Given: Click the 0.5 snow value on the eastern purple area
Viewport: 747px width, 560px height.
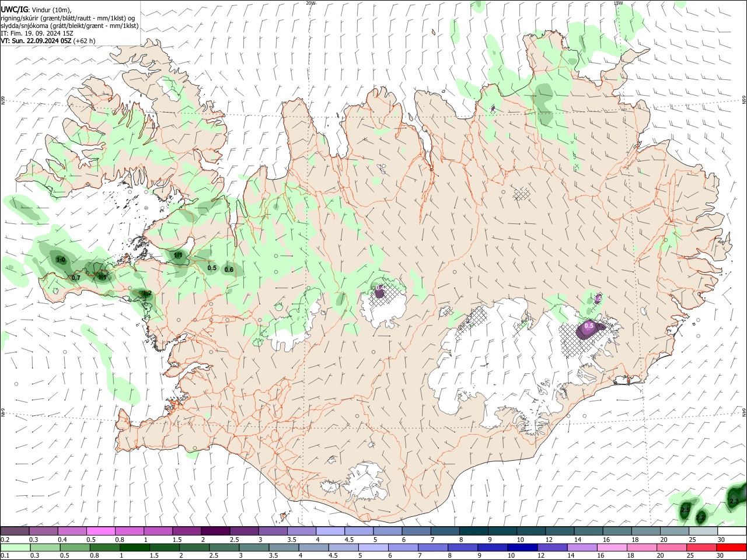Looking at the screenshot, I should click(x=589, y=325).
